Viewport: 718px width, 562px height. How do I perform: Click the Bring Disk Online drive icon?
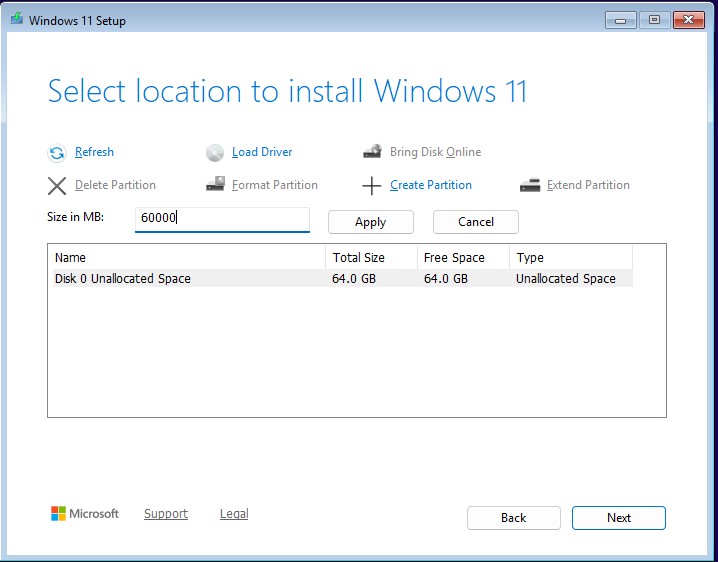(373, 152)
